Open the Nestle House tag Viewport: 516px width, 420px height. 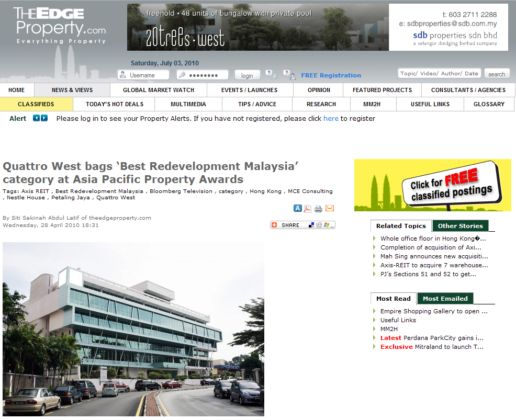coord(26,197)
